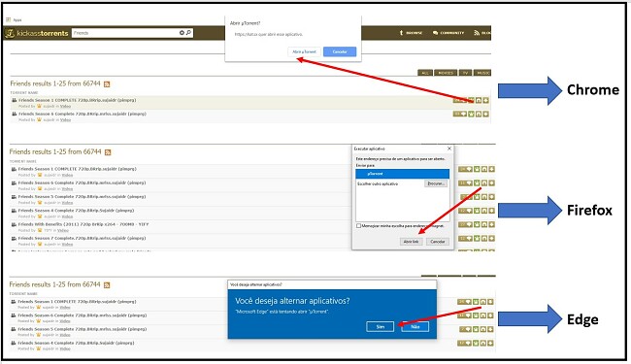This screenshot has height=364, width=631.
Task: Click plus icon on Season 4 row, Firefox panel
Action: pyautogui.click(x=491, y=211)
